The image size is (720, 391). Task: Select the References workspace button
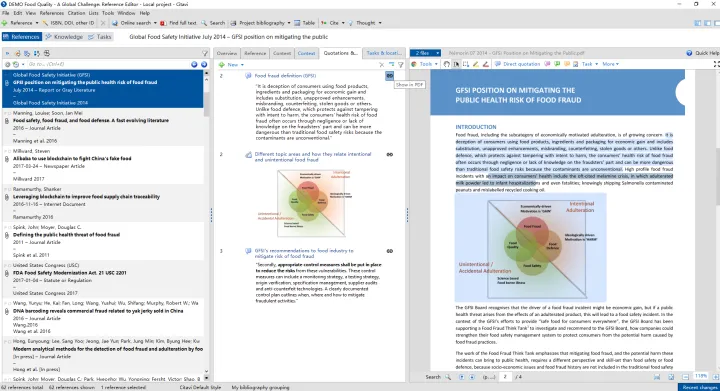coord(22,37)
